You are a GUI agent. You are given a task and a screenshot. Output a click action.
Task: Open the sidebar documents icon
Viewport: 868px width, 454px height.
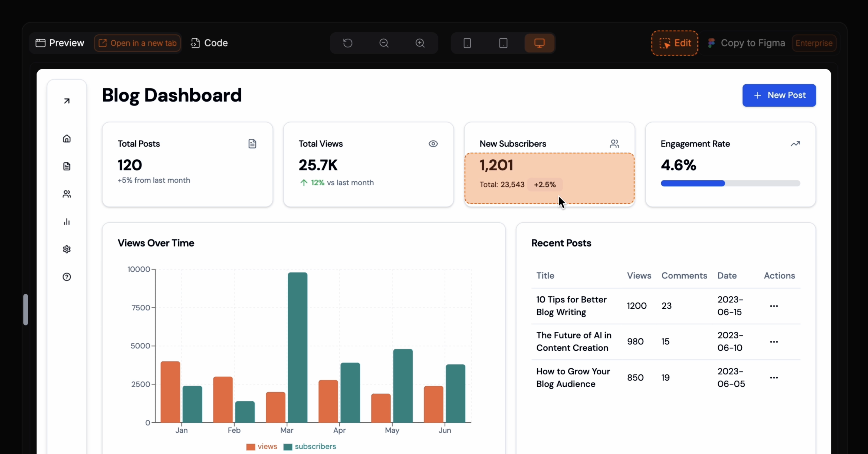point(67,166)
